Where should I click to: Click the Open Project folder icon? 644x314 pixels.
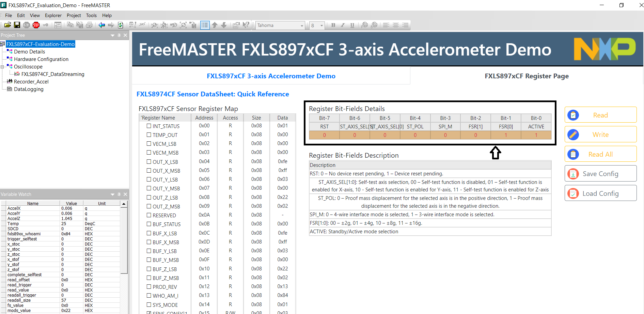[x=7, y=25]
